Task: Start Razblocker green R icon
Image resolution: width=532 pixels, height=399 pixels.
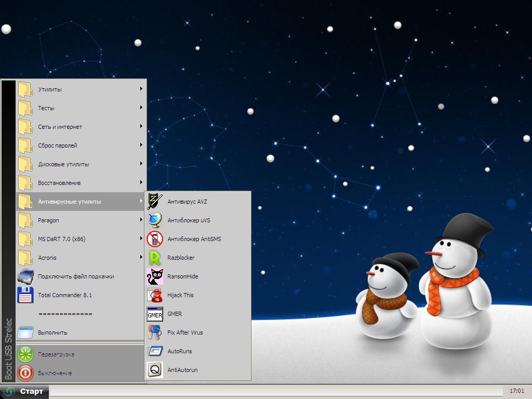Action: pos(155,258)
